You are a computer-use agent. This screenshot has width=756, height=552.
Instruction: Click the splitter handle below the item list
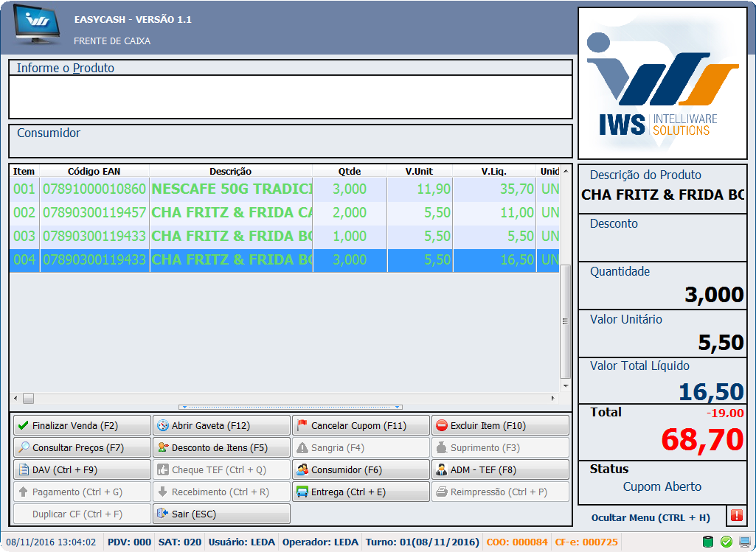(291, 408)
